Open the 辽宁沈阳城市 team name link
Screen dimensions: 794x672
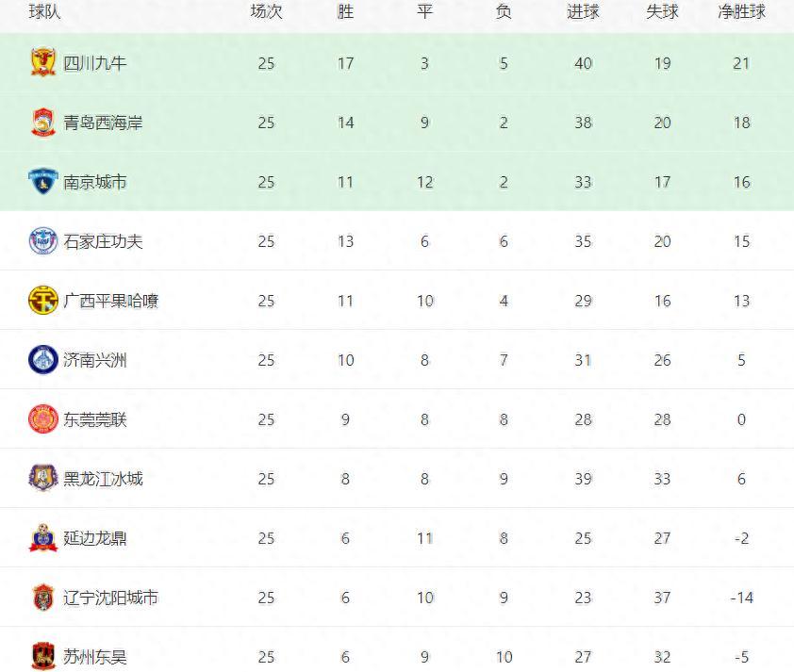pyautogui.click(x=111, y=598)
